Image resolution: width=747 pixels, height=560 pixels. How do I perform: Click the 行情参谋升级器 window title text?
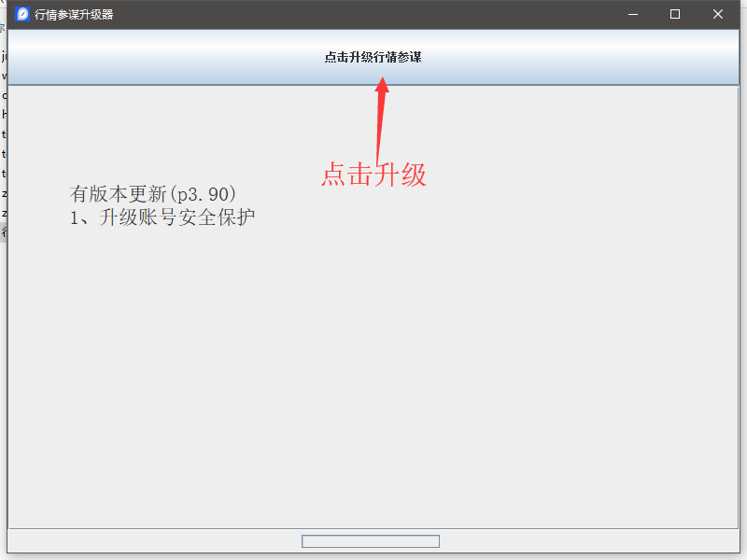point(74,14)
